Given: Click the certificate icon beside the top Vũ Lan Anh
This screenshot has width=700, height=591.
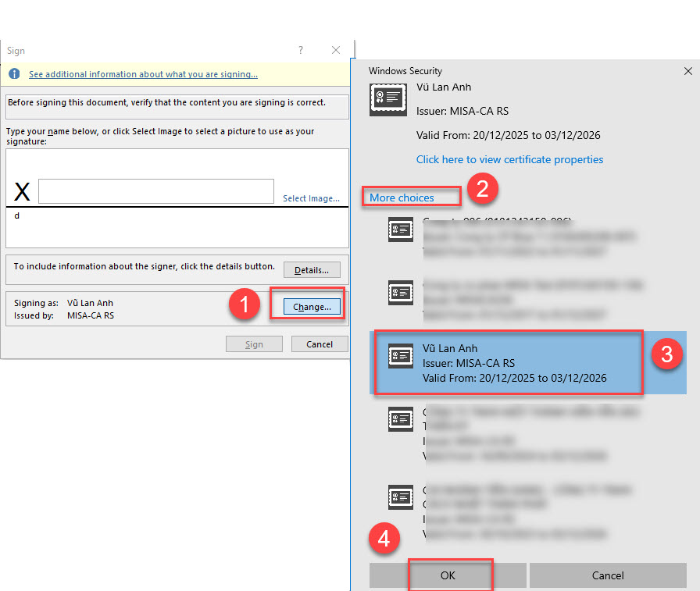Looking at the screenshot, I should (x=388, y=99).
